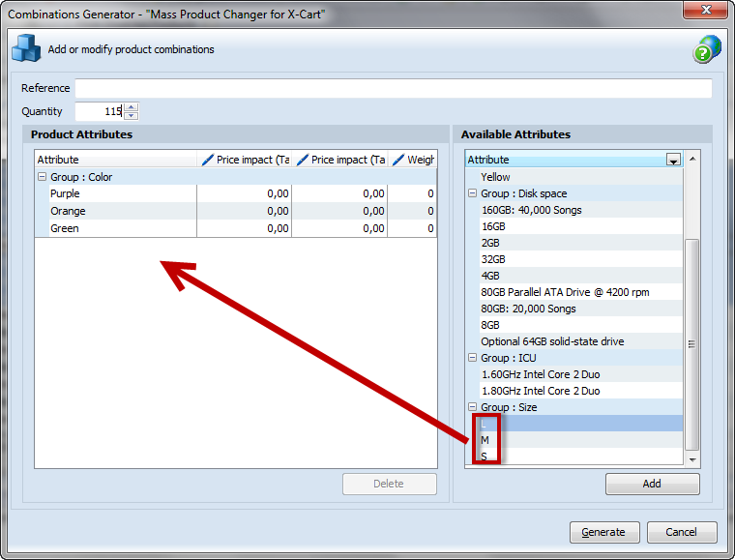Select 32GB disk space attribute
The width and height of the screenshot is (735, 560).
click(574, 259)
